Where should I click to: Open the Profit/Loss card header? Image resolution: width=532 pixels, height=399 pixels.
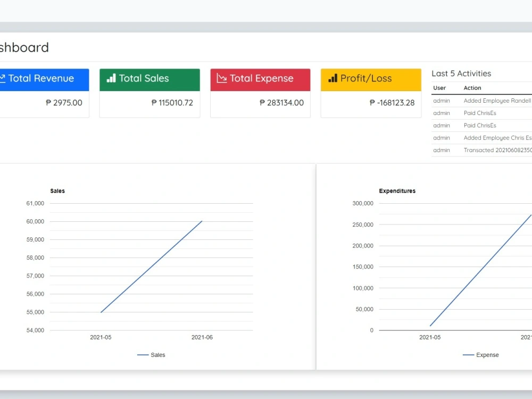click(x=371, y=80)
